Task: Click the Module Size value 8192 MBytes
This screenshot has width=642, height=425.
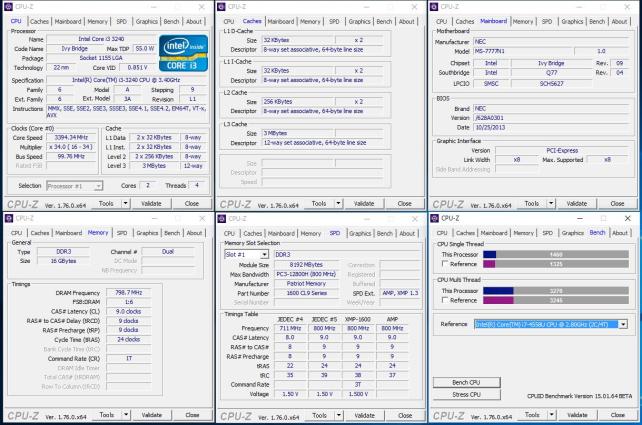Action: pos(306,264)
